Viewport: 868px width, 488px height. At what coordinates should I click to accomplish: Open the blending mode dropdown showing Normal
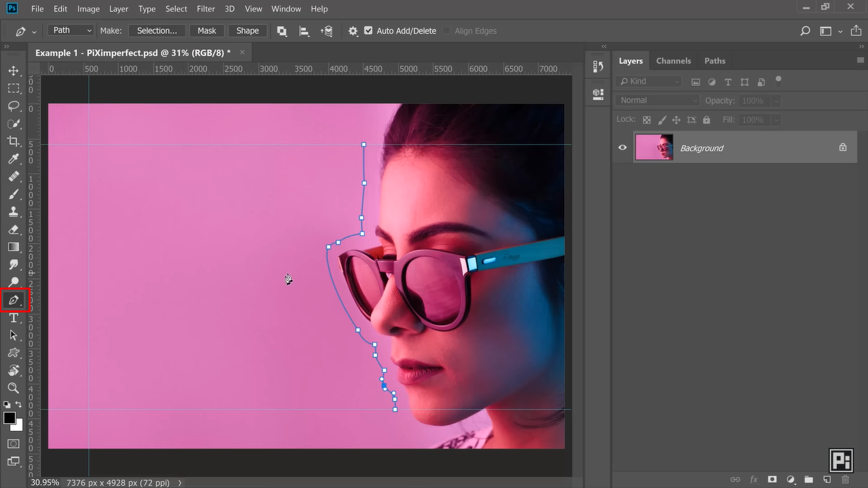656,100
